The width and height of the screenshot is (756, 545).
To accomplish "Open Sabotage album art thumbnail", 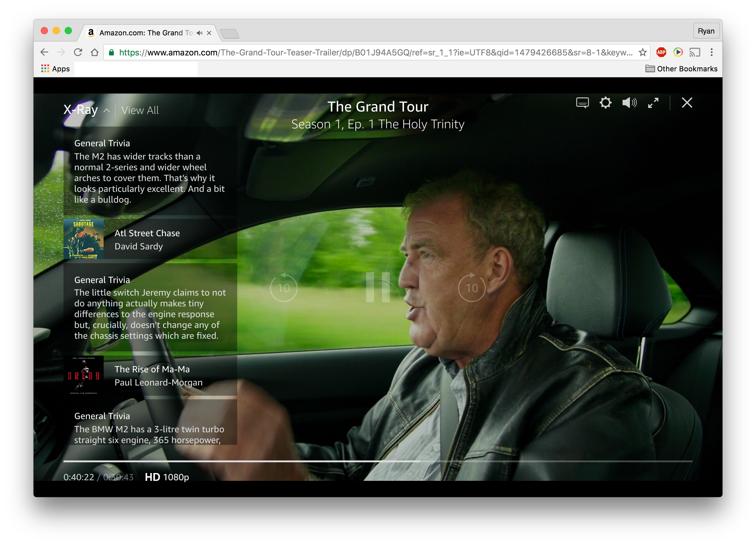I will (x=83, y=239).
